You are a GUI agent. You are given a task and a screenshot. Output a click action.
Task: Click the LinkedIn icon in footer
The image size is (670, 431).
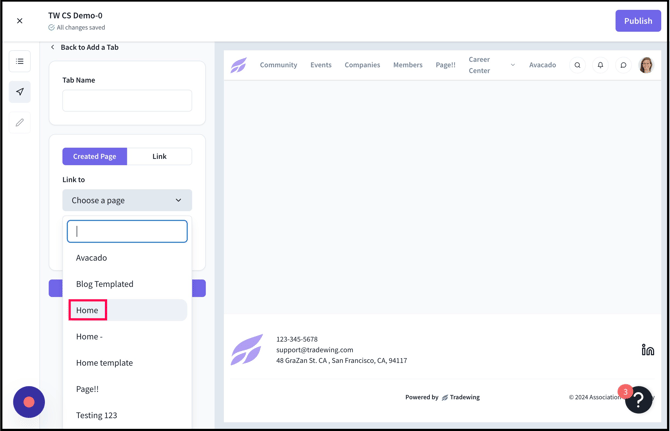(648, 350)
